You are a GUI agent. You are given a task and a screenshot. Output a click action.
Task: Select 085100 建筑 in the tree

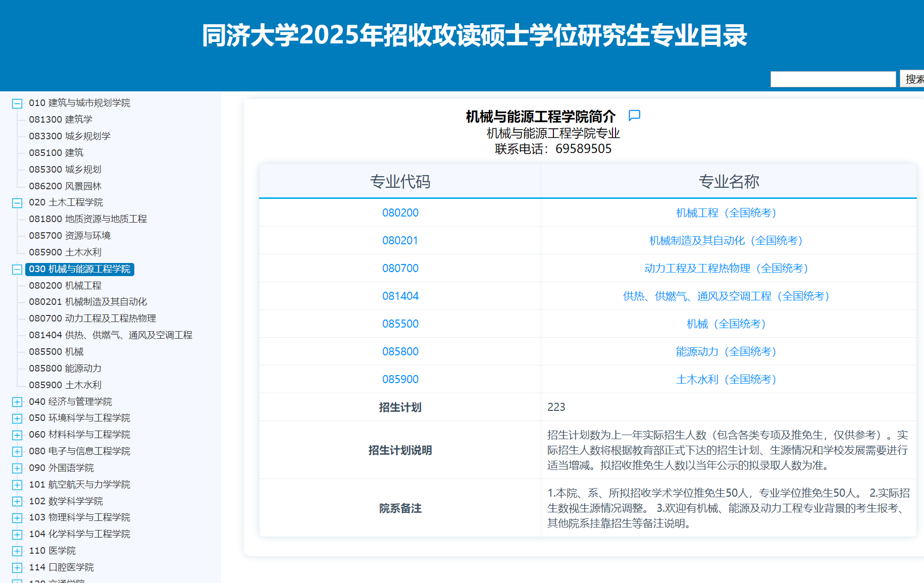click(56, 153)
